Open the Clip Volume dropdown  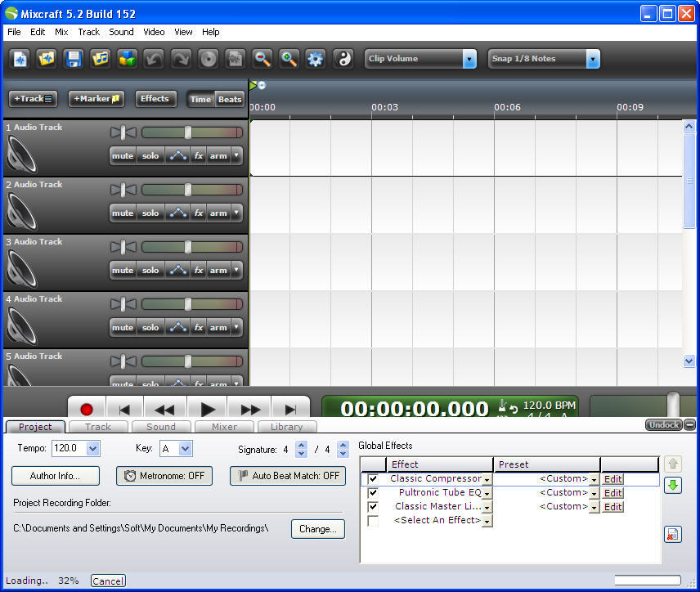469,59
